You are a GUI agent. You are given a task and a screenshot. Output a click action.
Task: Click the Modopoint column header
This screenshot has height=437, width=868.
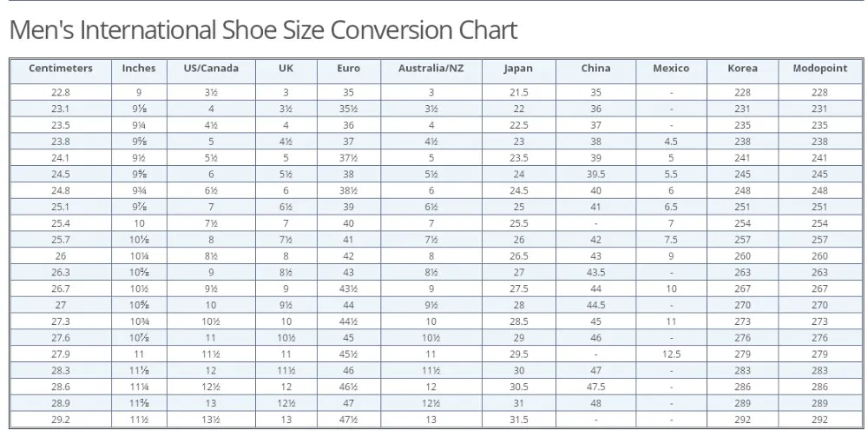pyautogui.click(x=820, y=69)
